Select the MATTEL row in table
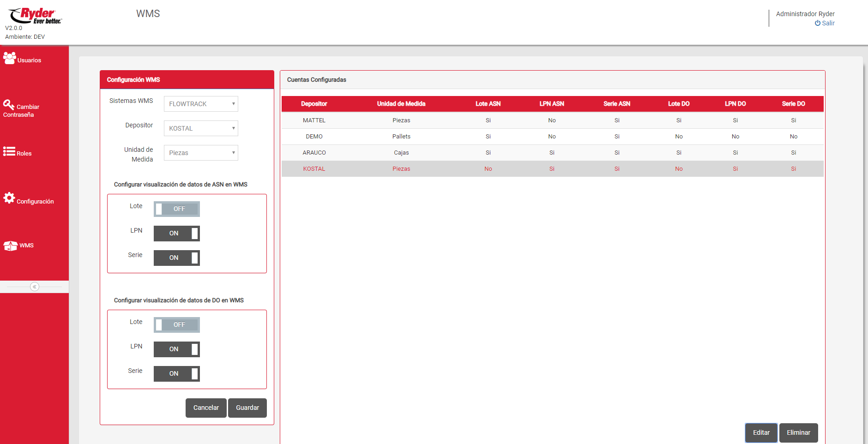This screenshot has height=444, width=868. click(314, 120)
